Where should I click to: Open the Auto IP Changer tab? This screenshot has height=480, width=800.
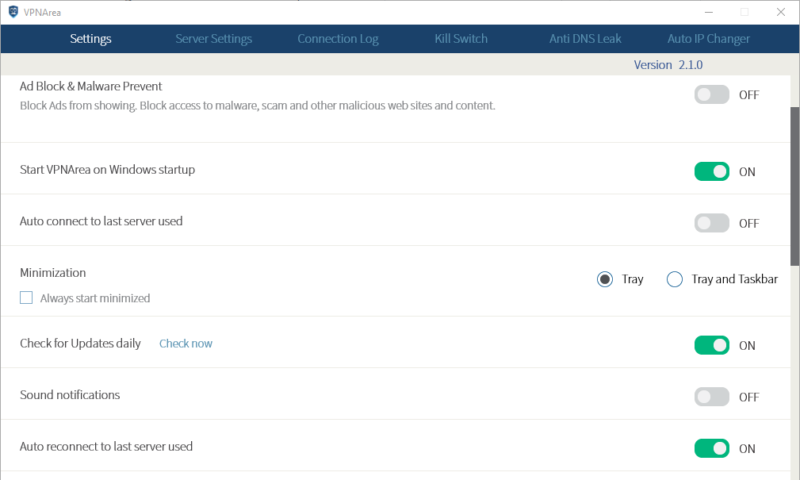tap(708, 39)
